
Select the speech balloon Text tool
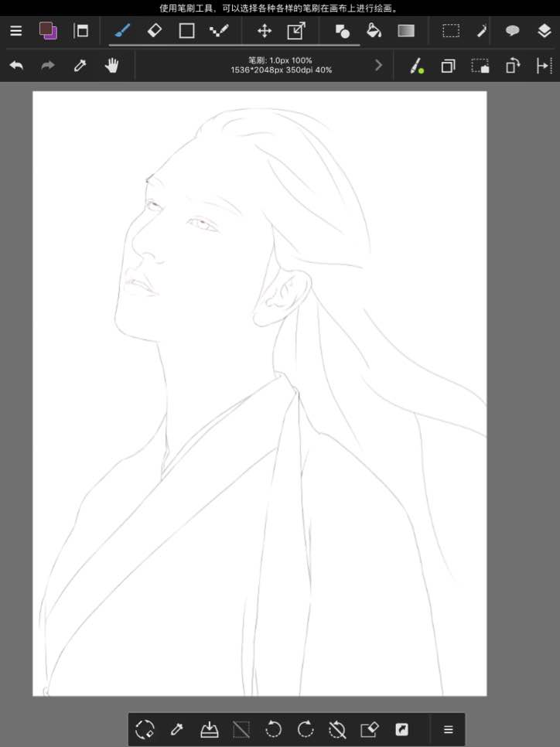(x=512, y=31)
